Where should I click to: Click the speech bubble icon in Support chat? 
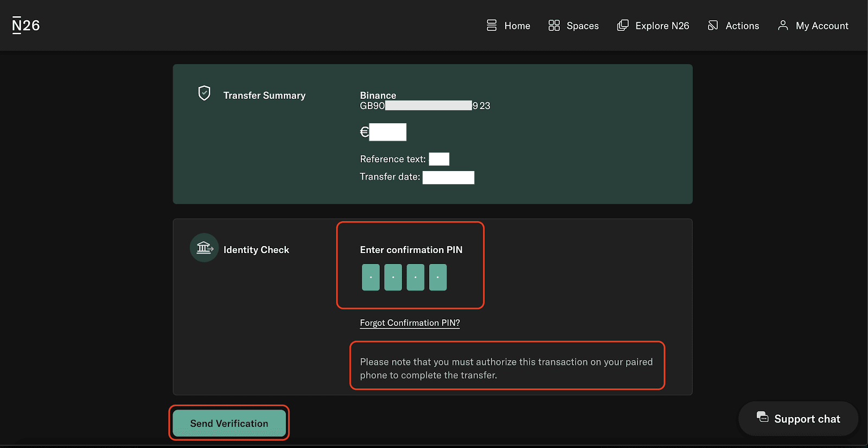pyautogui.click(x=762, y=417)
